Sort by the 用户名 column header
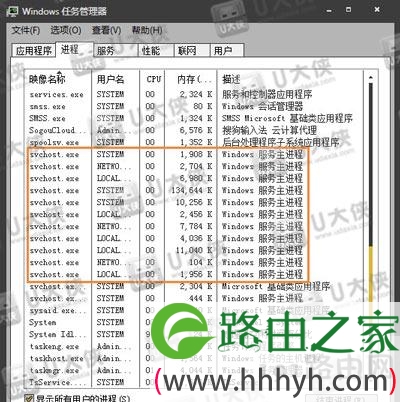This screenshot has width=400, height=402. (x=115, y=79)
